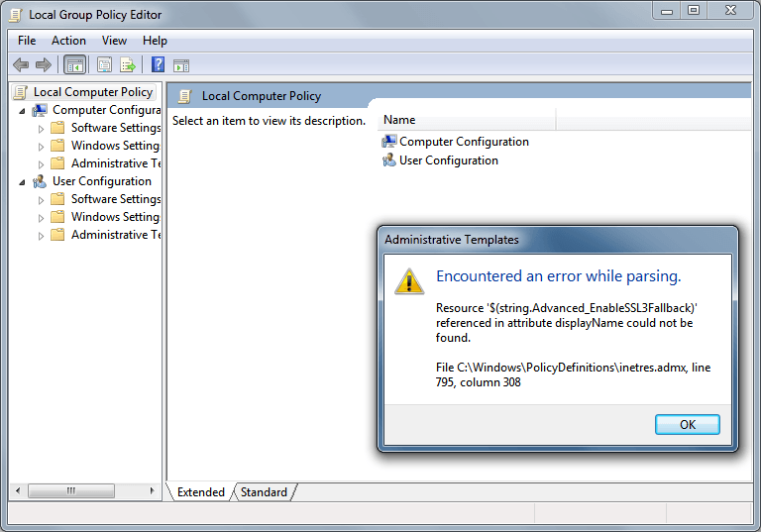Expand Software Settings under User Configuration
The width and height of the screenshot is (761, 532).
pyautogui.click(x=41, y=200)
